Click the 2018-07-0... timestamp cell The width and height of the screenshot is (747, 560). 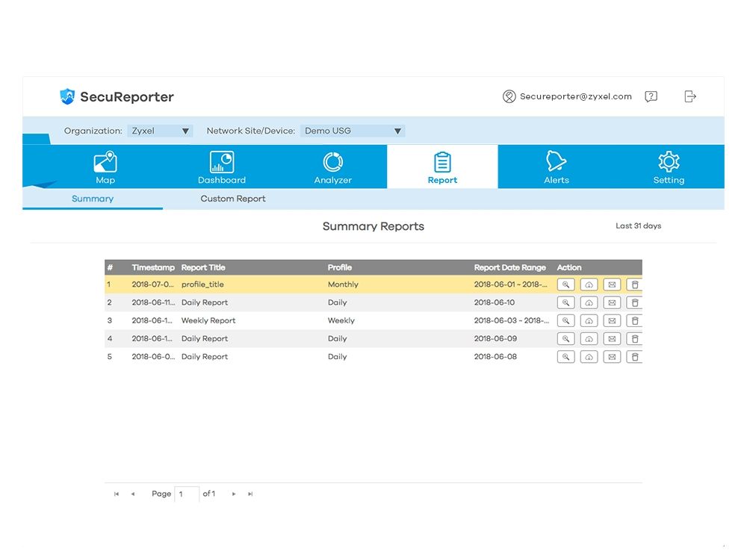click(152, 284)
